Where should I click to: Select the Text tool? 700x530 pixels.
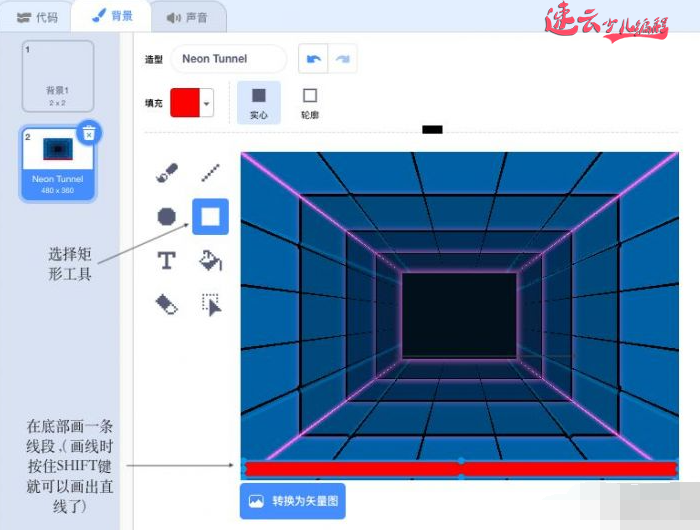tap(166, 261)
